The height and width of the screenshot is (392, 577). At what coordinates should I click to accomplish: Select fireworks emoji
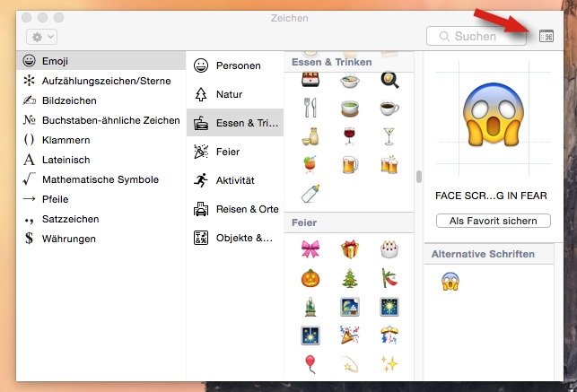(389, 307)
